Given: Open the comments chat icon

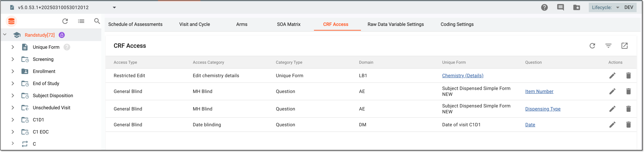Looking at the screenshot, I should pos(560,7).
